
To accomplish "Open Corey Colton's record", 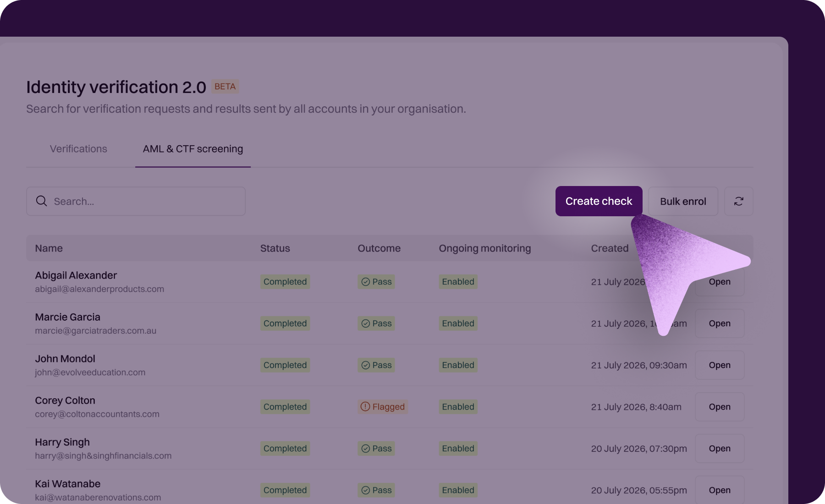I will 720,407.
